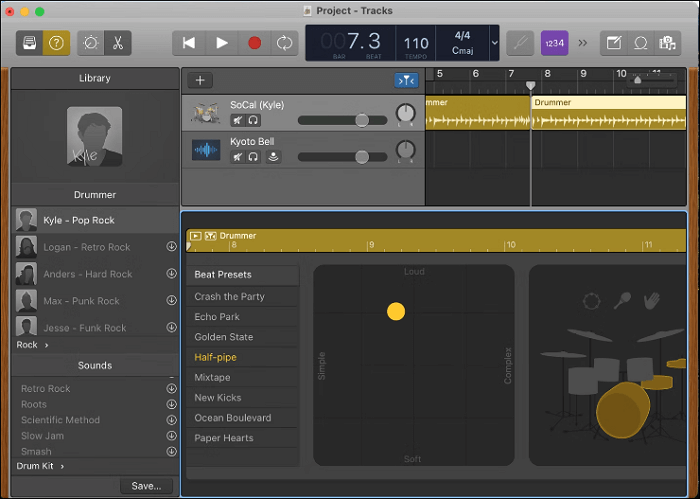Click the highlighted kick drum
This screenshot has width=700, height=499.
623,410
